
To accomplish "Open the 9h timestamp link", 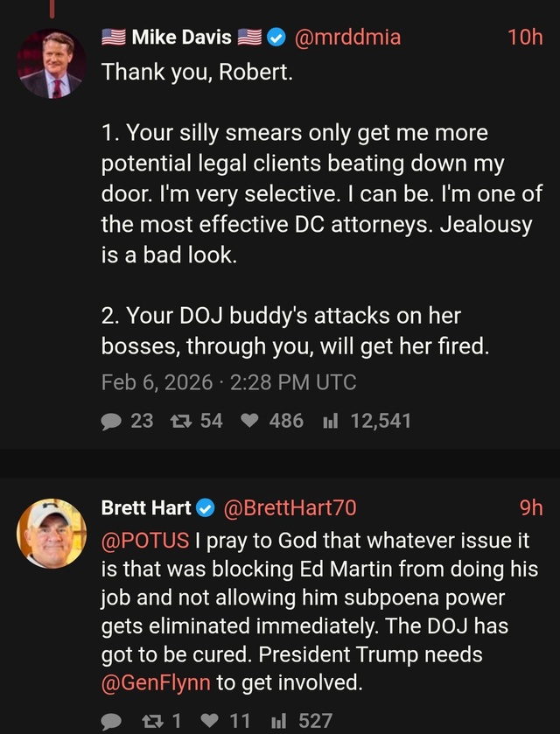I will point(530,508).
